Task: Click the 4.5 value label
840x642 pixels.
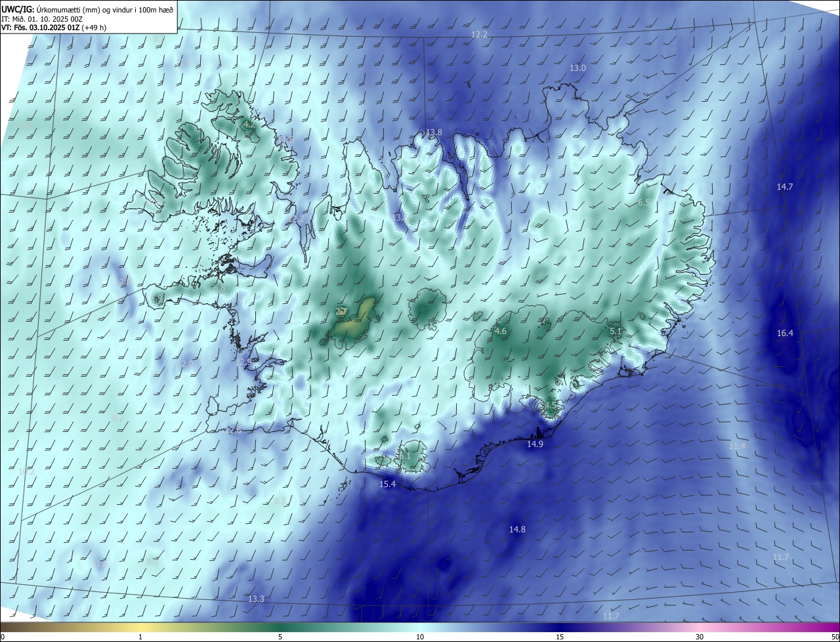Action: (550, 407)
